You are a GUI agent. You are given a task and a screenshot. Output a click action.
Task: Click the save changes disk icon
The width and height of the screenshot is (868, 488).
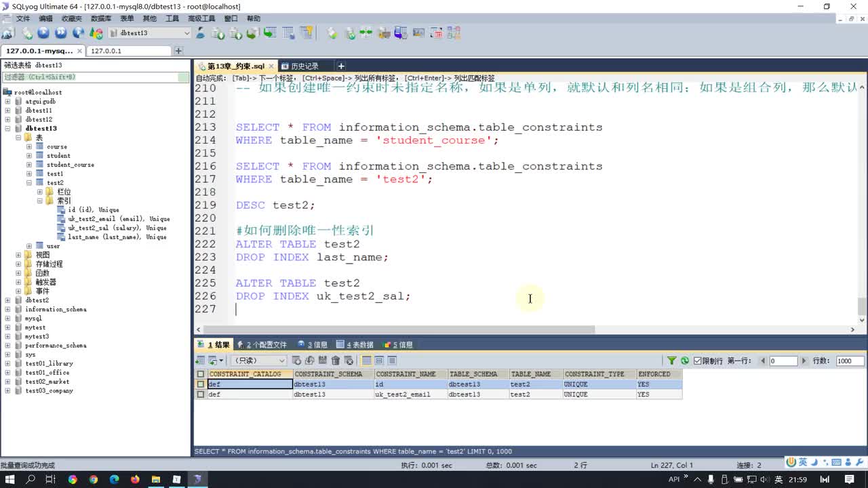tap(323, 361)
